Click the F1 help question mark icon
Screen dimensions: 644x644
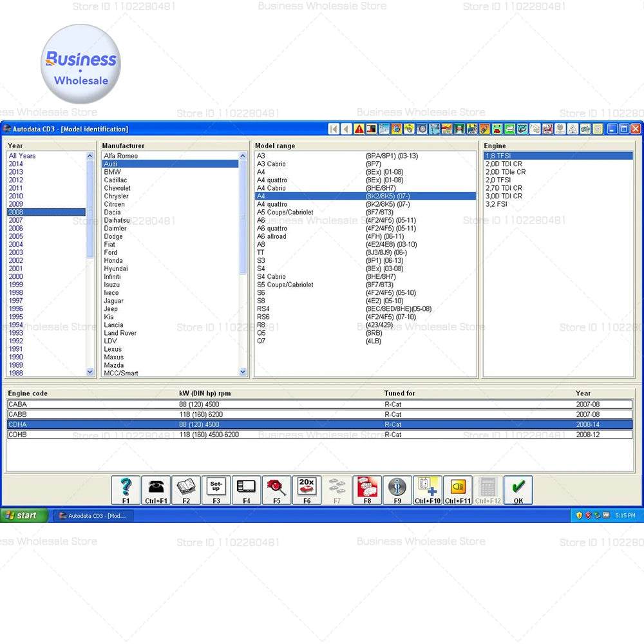[x=126, y=490]
